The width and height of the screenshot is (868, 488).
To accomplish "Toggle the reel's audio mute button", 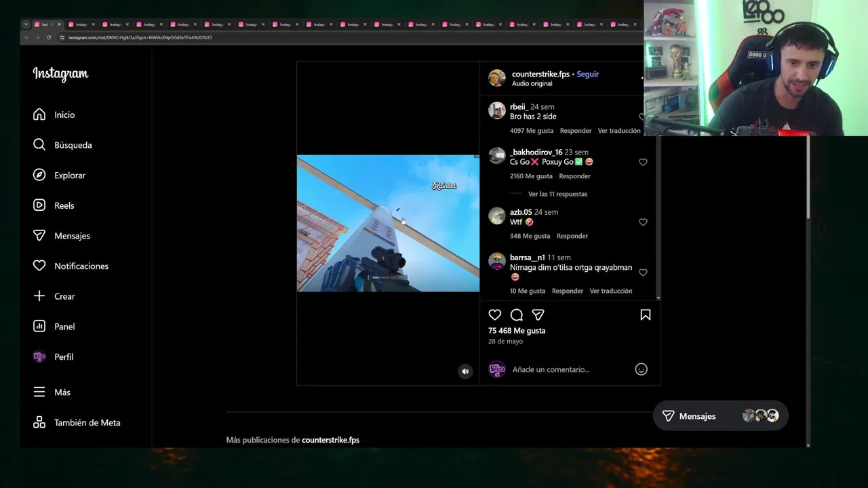I will click(x=465, y=371).
